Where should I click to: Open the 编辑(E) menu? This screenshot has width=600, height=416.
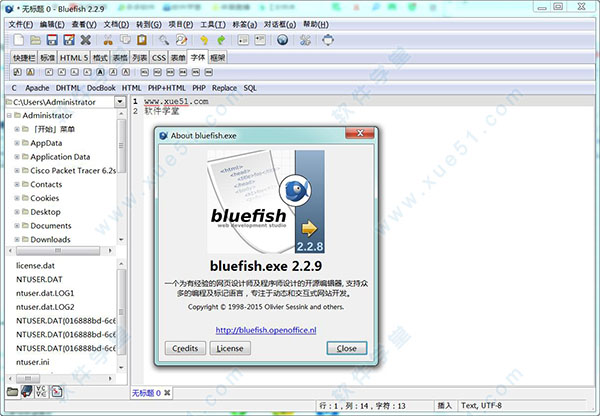tap(52, 24)
